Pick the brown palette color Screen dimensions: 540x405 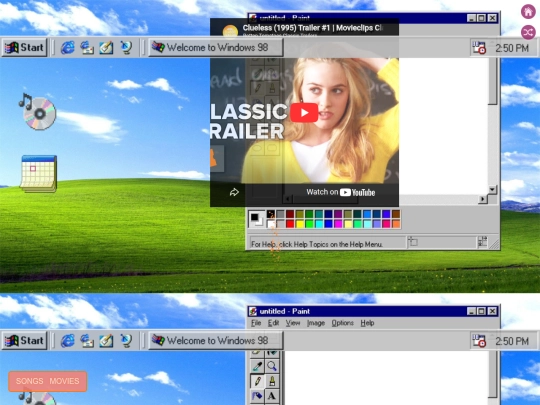click(396, 215)
